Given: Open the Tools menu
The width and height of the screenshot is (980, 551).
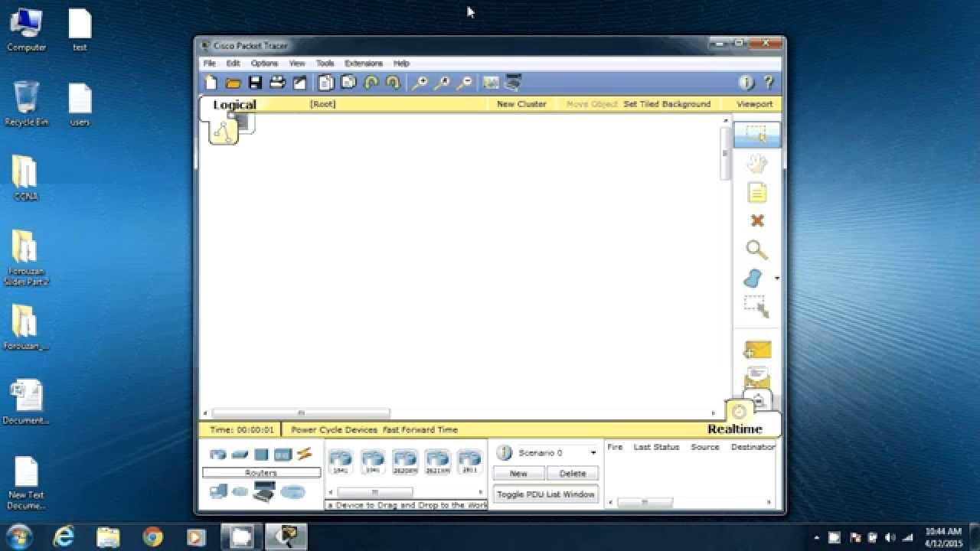Looking at the screenshot, I should click(325, 64).
